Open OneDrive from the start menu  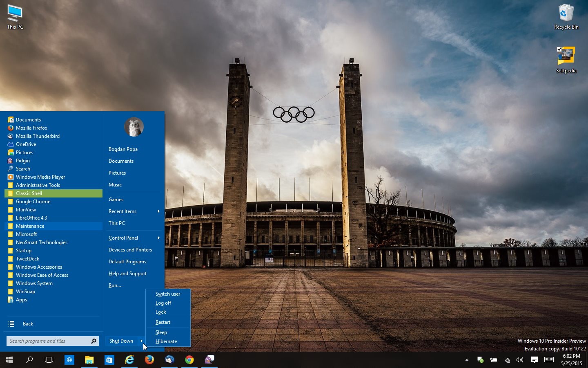[x=26, y=144]
